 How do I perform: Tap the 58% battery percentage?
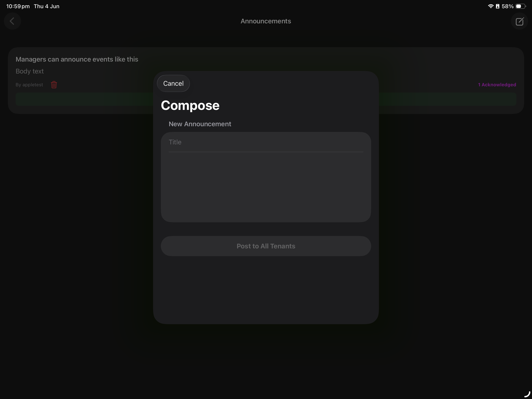click(x=507, y=6)
